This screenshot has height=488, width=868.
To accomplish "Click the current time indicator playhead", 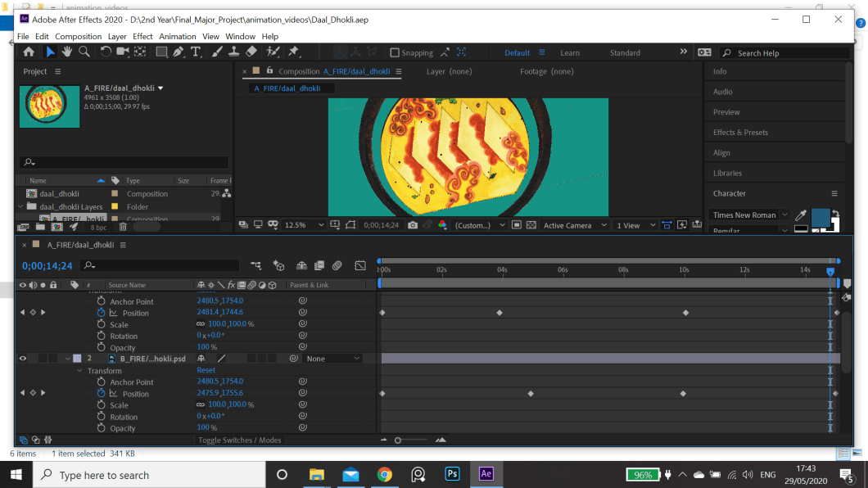I will [x=830, y=271].
